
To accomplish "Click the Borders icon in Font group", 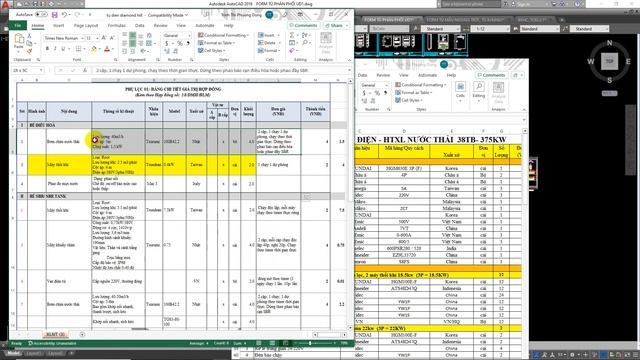I will 78,49.
